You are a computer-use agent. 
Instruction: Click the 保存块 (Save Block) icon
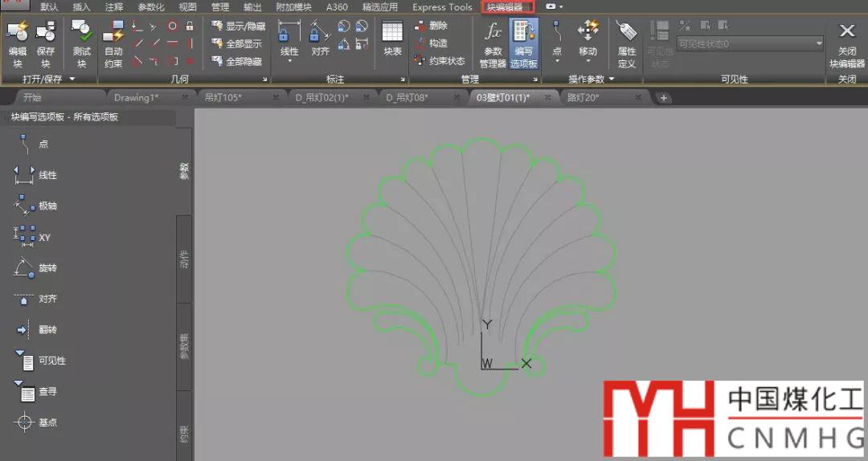(46, 43)
